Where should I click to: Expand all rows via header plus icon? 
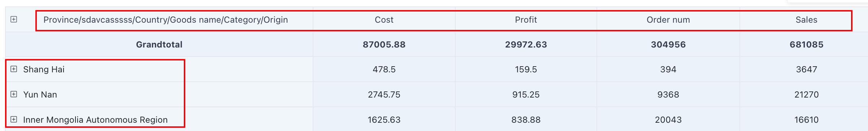tap(14, 19)
